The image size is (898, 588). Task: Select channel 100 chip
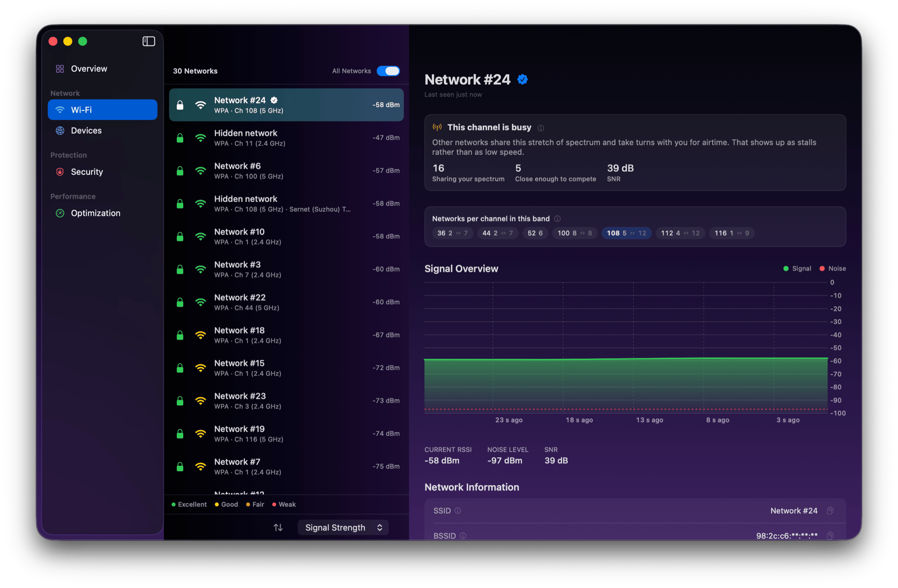tap(575, 233)
